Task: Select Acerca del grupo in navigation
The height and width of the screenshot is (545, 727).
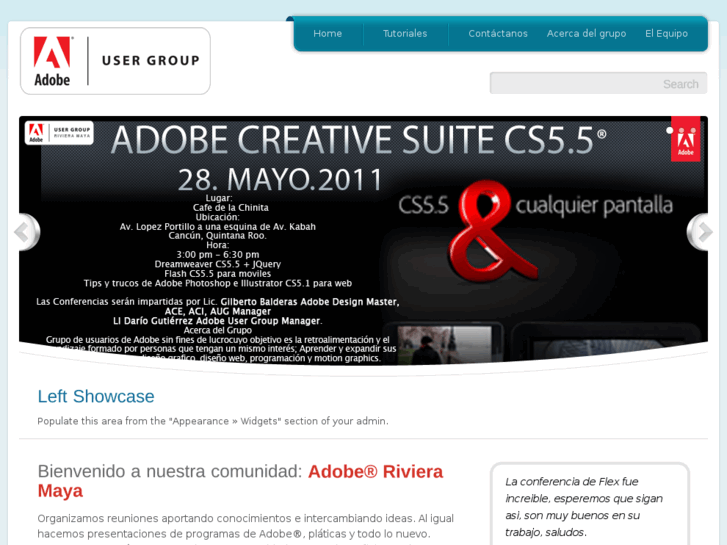Action: tap(586, 33)
